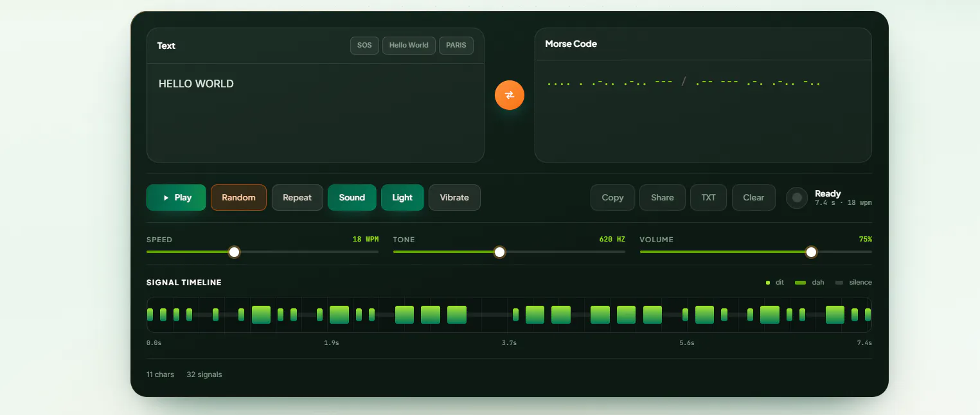Click the SIGNAL TIMELINE heading
Viewport: 980px width, 415px height.
coord(184,283)
